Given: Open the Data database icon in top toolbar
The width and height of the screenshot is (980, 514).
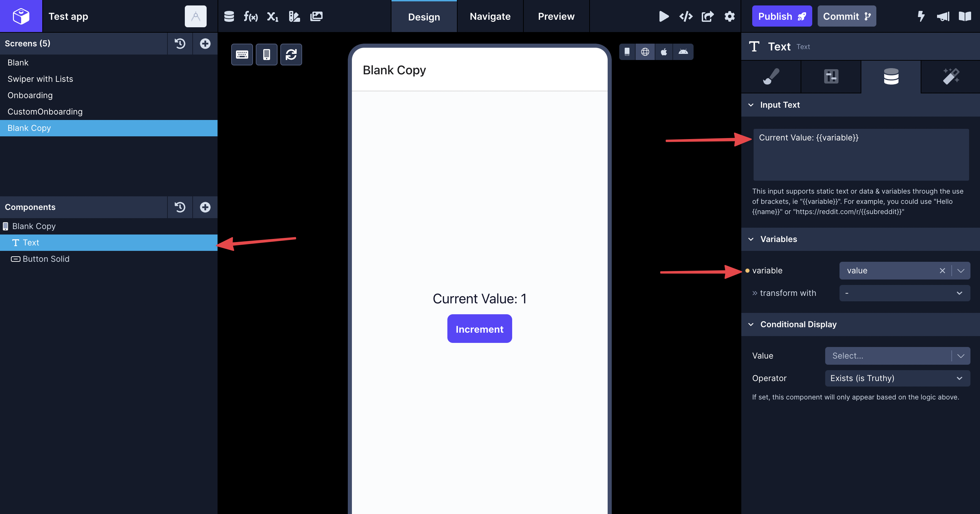Looking at the screenshot, I should [x=229, y=16].
